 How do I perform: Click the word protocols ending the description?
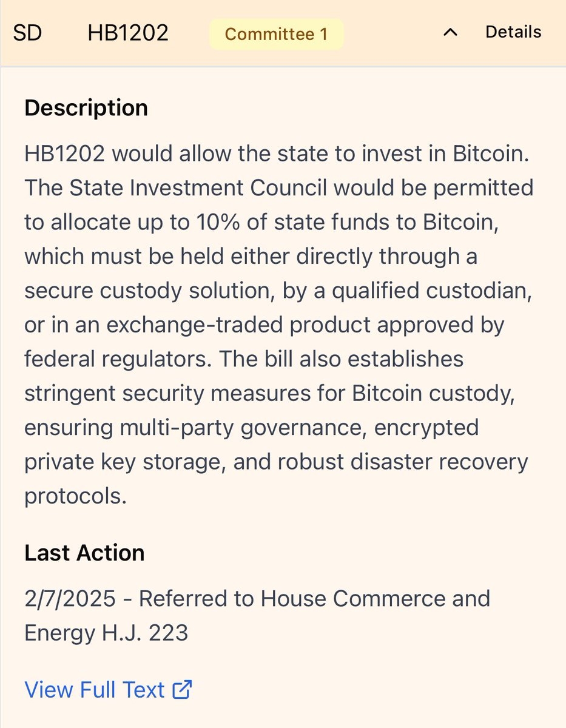click(x=75, y=496)
